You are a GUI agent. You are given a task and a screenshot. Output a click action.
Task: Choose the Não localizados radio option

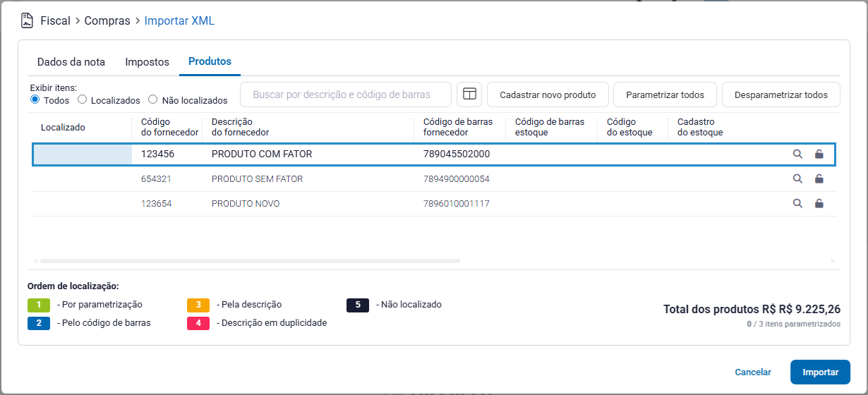[153, 100]
